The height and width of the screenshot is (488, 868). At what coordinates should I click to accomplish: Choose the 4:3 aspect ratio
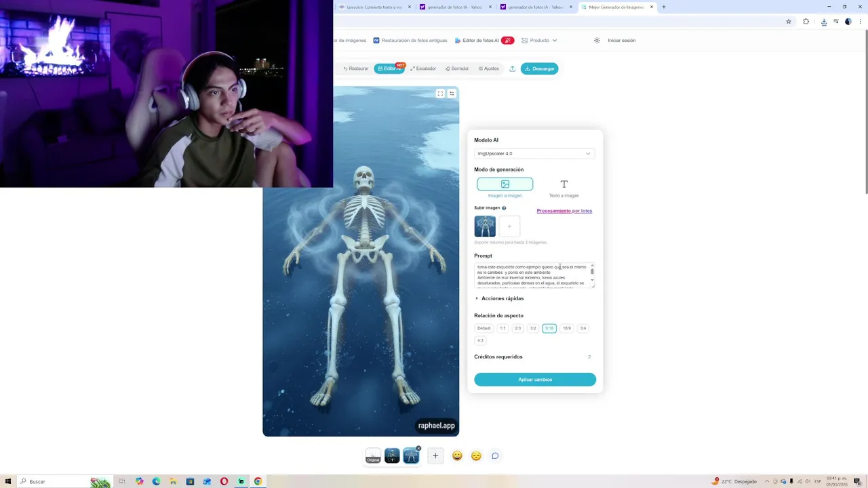tap(480, 340)
